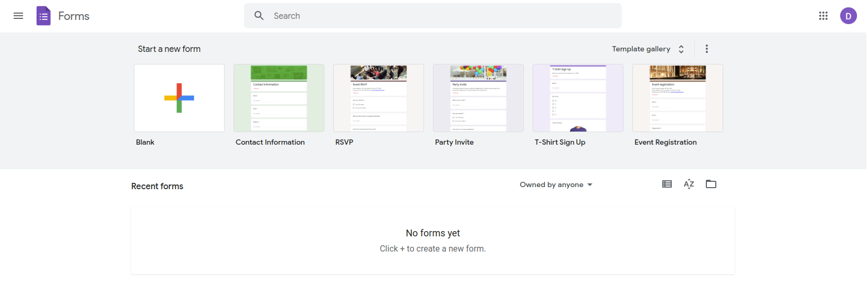Open the main hamburger menu
This screenshot has width=868, height=283.
pos(18,16)
